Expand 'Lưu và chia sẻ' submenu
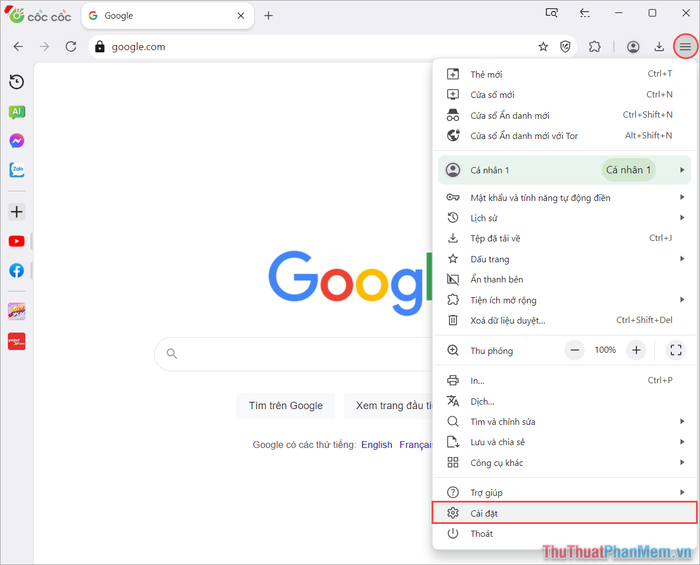The image size is (700, 565). point(564,442)
